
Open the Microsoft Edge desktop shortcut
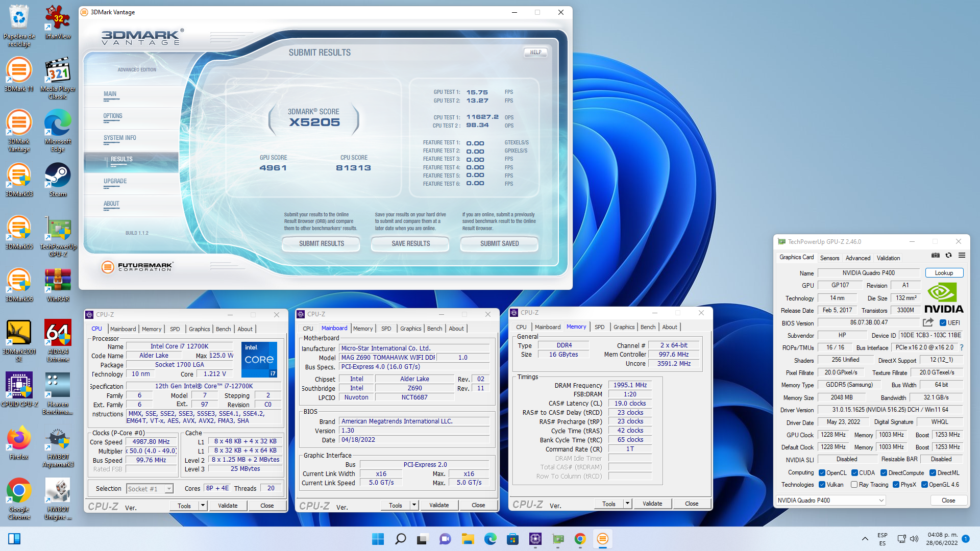(58, 131)
